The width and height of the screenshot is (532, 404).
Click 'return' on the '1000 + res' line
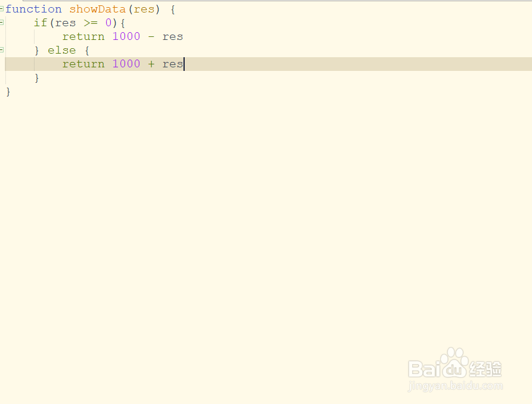83,64
